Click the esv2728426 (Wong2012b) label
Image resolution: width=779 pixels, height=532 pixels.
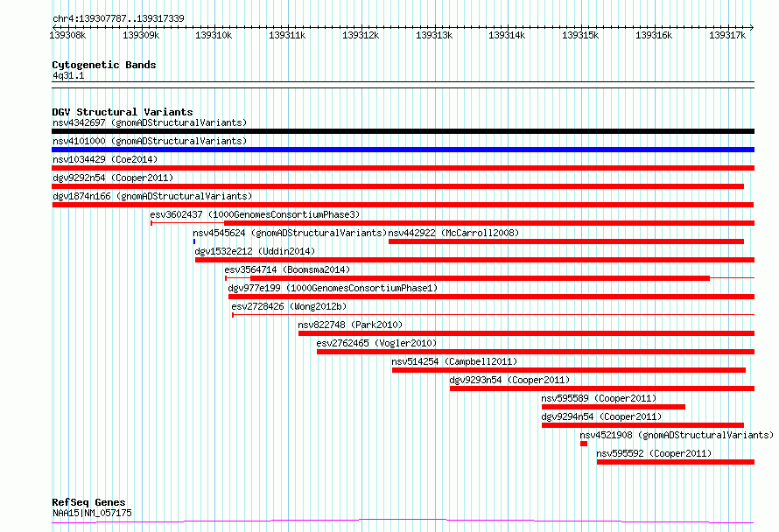[289, 306]
